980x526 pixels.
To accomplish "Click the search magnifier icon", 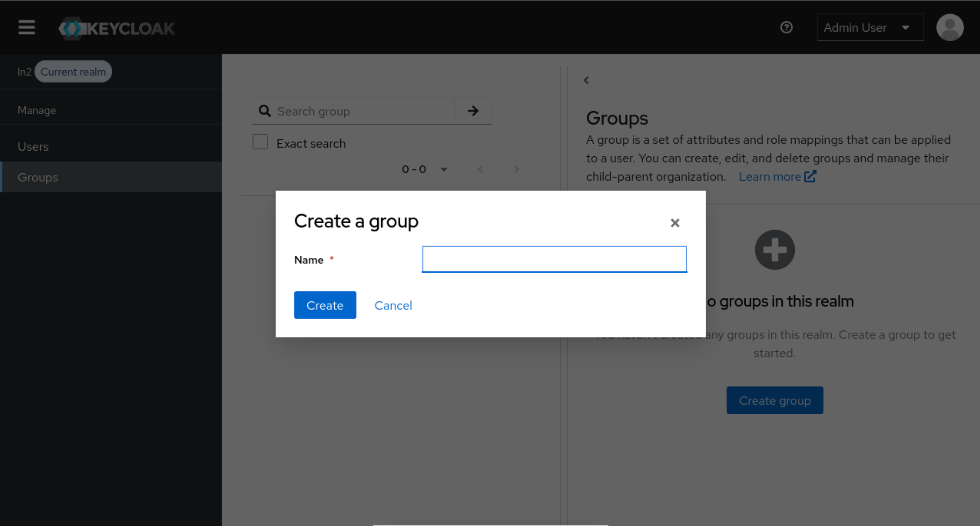I will (265, 111).
